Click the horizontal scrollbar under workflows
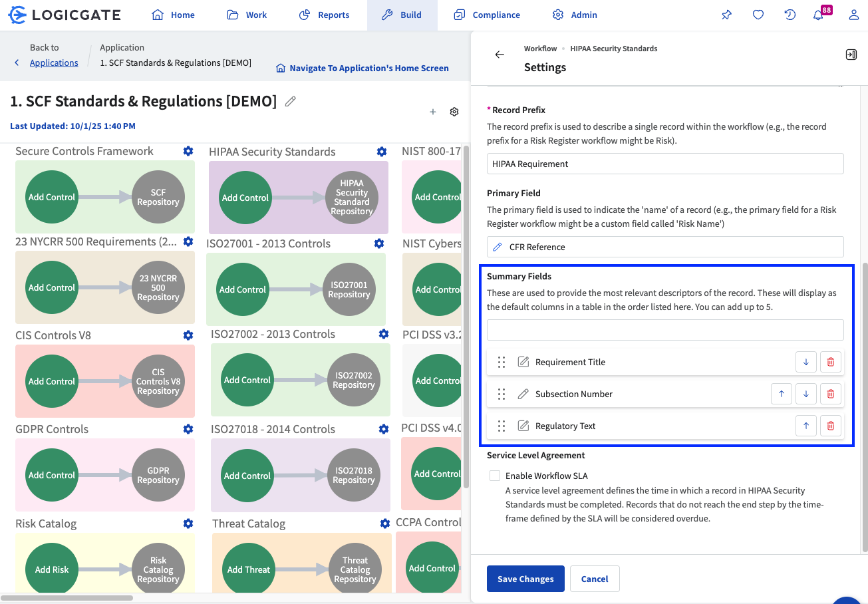 tap(67, 597)
